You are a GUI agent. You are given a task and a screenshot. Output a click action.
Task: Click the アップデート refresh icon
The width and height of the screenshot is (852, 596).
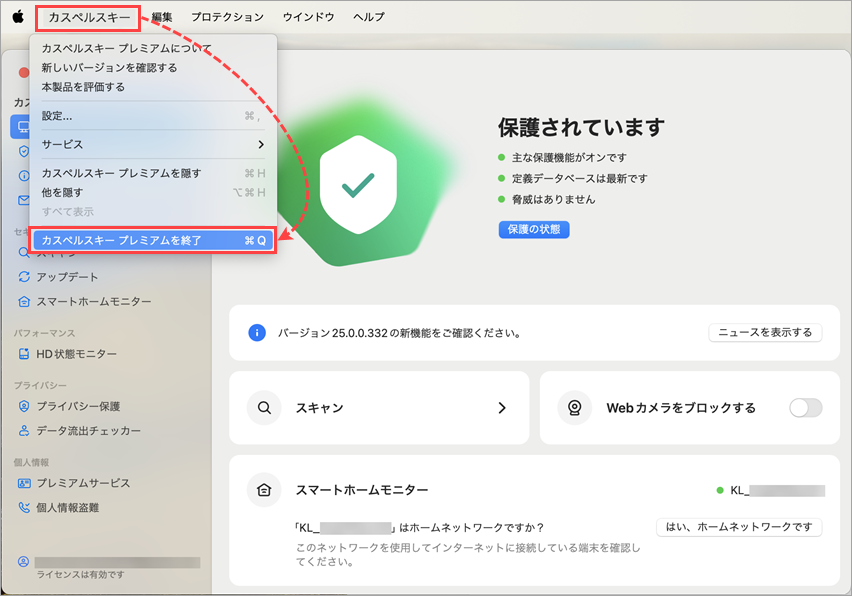click(x=24, y=277)
